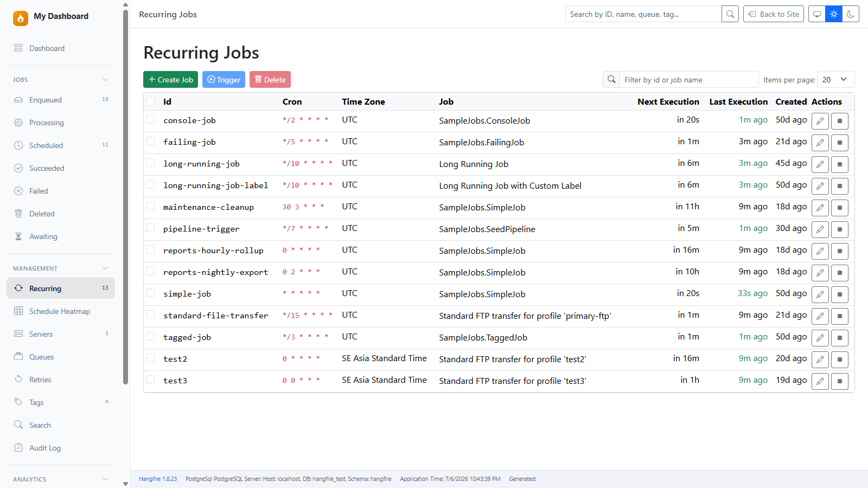
Task: Select the light theme sun icon
Action: (834, 14)
